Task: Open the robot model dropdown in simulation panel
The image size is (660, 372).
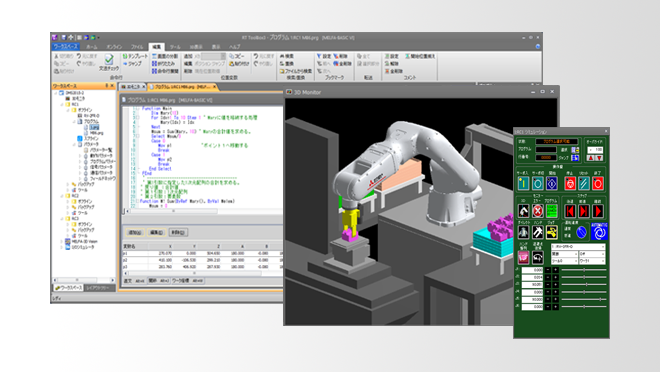Action: tap(578, 247)
